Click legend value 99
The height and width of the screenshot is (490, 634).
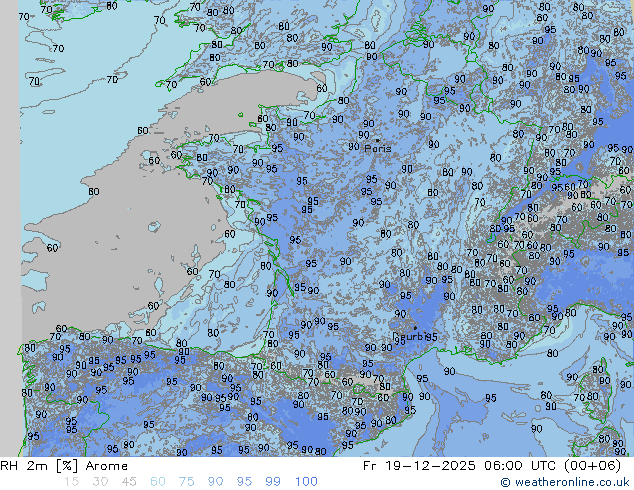point(273,482)
